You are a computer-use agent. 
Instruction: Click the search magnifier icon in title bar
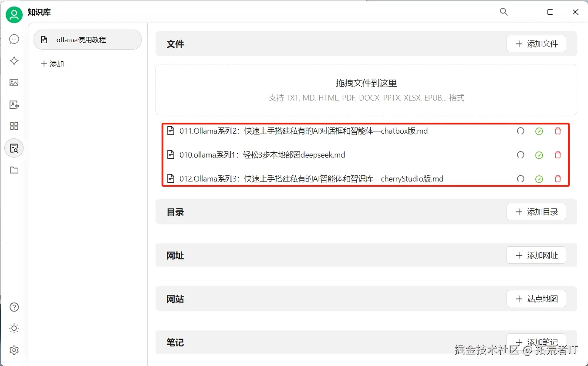click(x=504, y=12)
